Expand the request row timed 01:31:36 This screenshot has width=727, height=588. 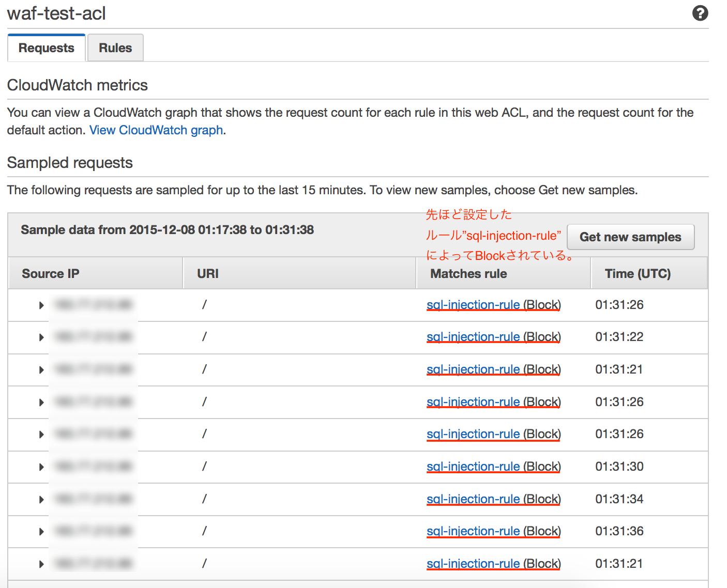pyautogui.click(x=41, y=531)
